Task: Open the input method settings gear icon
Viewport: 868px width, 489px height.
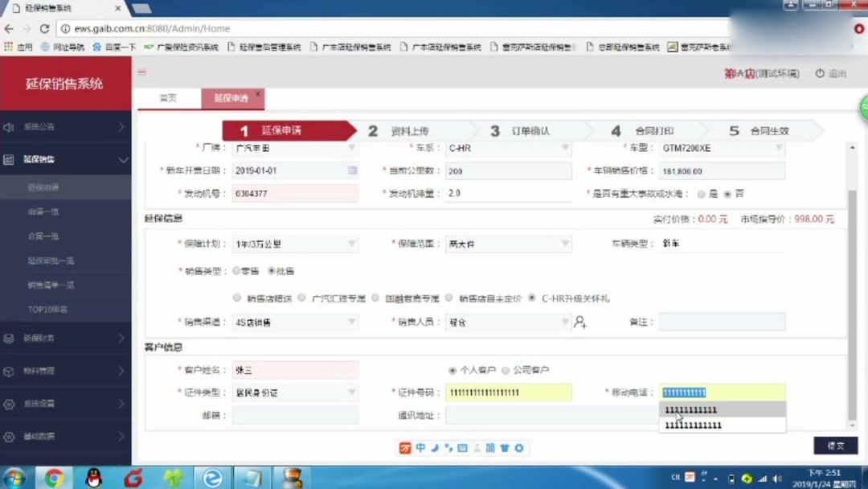Action: click(x=519, y=447)
